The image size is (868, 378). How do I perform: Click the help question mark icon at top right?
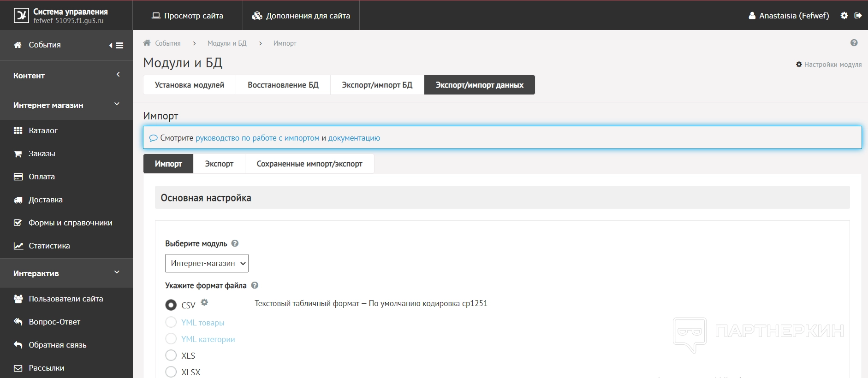coord(854,43)
